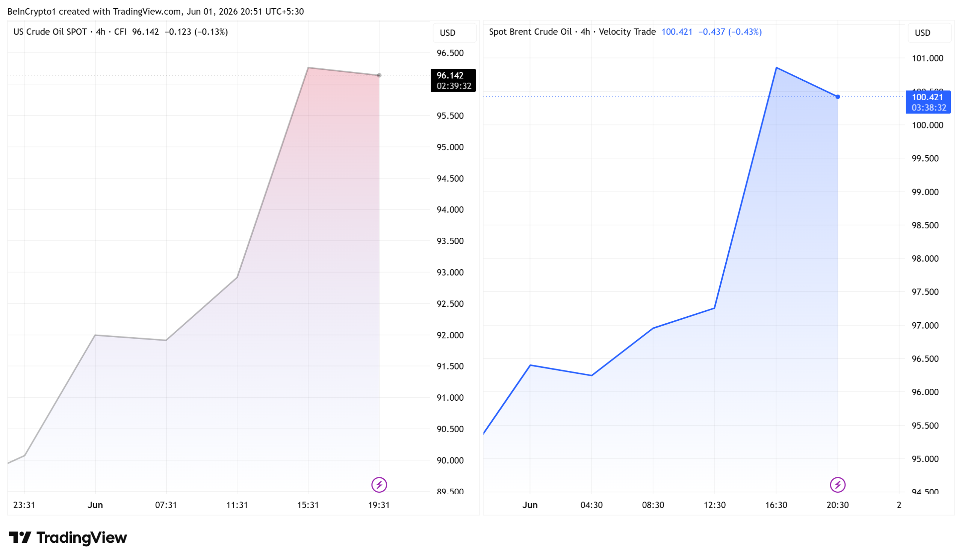Image resolution: width=962 pixels, height=560 pixels.
Task: Click the 101.000 price tick on the Brent axis
Action: tap(927, 58)
